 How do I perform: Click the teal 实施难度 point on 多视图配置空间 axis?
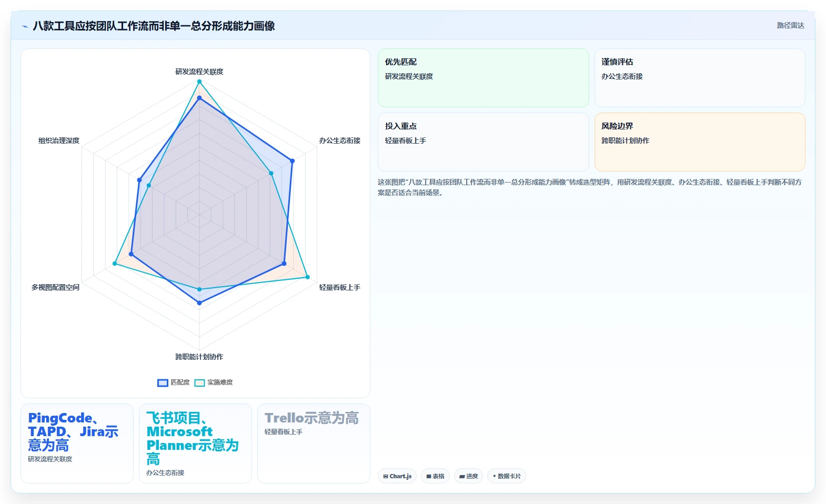click(115, 263)
